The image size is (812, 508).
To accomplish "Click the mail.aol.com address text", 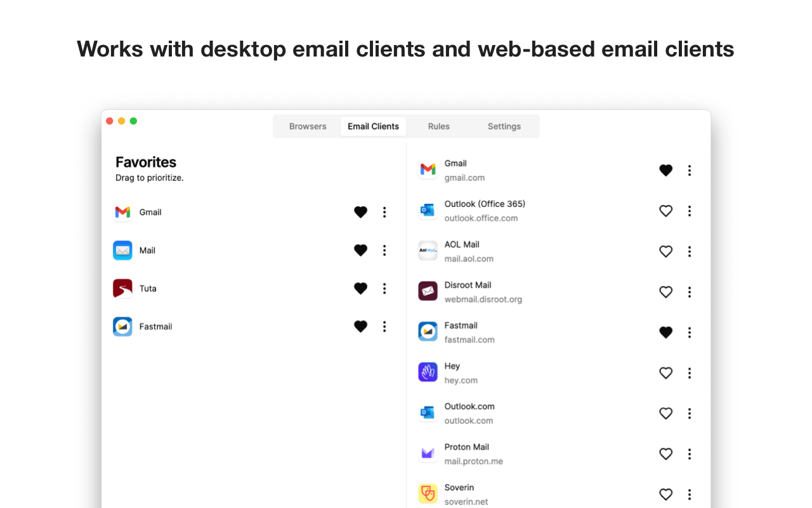I will click(469, 258).
